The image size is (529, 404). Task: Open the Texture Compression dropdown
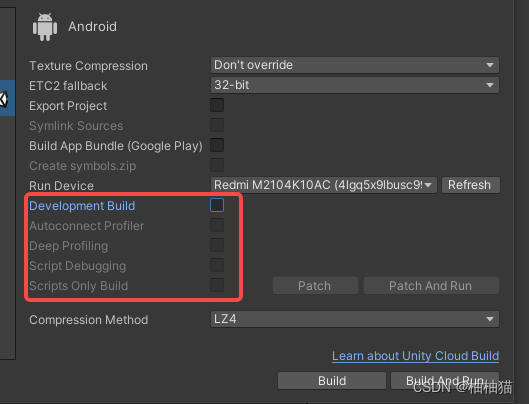(355, 65)
